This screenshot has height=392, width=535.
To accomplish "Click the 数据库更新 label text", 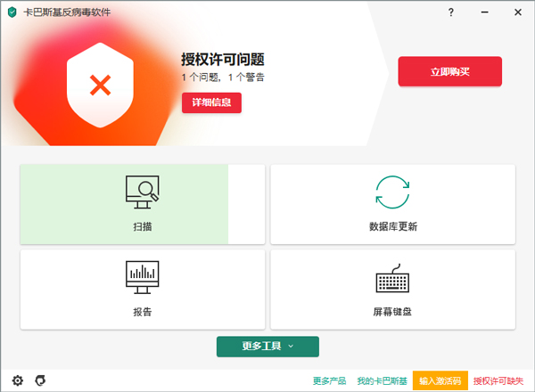I will 393,226.
